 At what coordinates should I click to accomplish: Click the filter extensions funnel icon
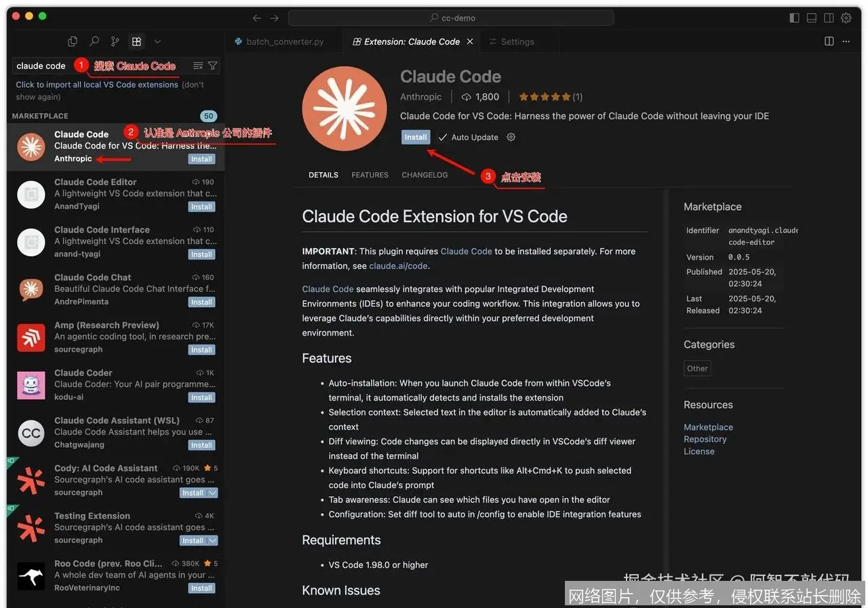pyautogui.click(x=213, y=66)
